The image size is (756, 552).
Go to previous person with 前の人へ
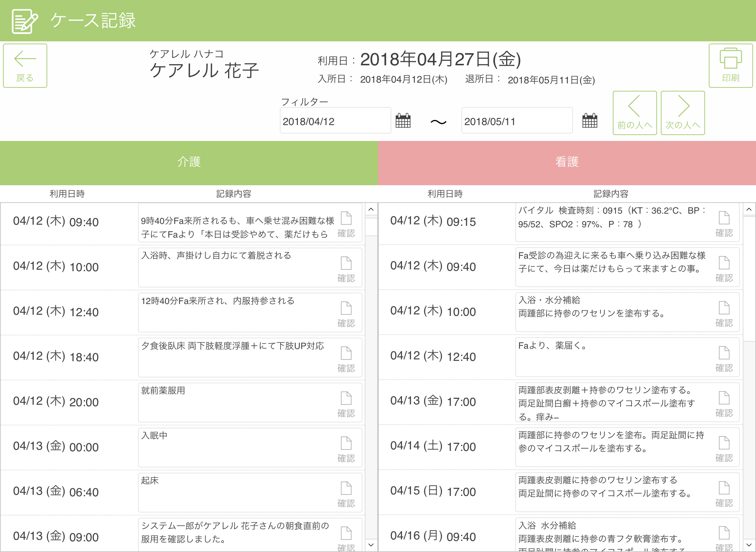point(635,113)
